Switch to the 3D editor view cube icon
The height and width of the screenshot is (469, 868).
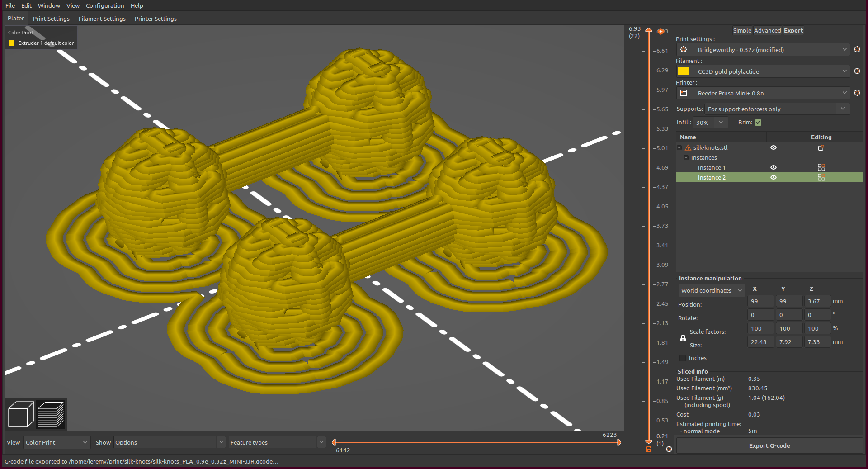pos(21,414)
